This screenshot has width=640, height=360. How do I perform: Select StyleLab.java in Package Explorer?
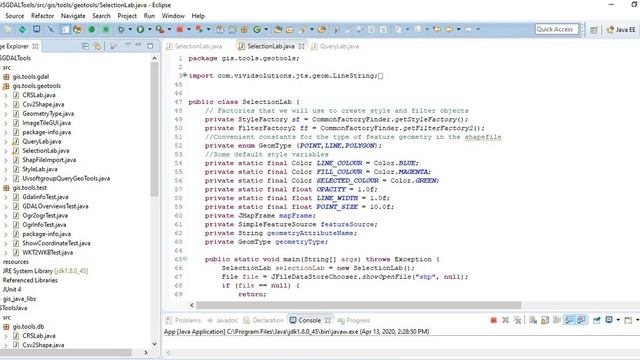pyautogui.click(x=40, y=169)
